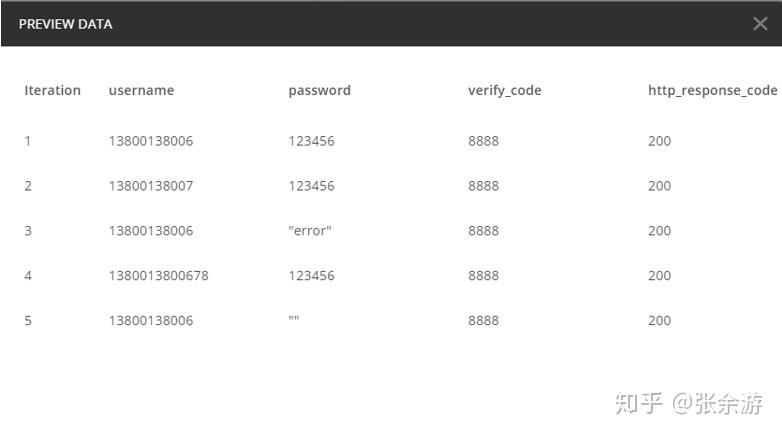Select username 1380013800678 in iteration 4
782x435 pixels.
pyautogui.click(x=159, y=275)
